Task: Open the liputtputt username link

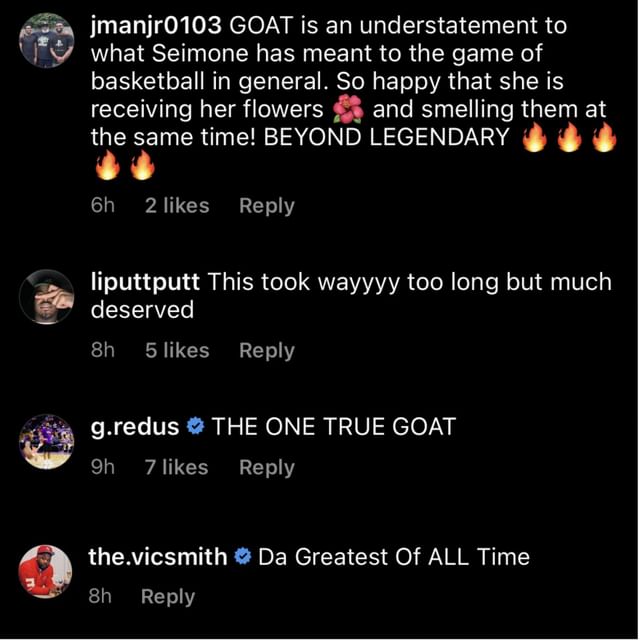Action: point(145,283)
